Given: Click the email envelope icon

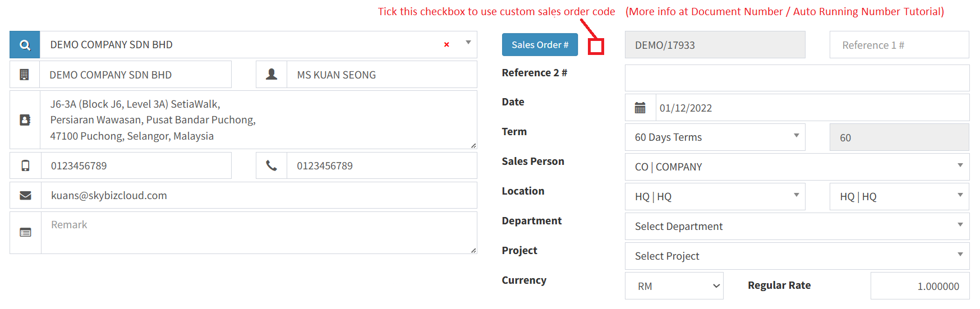Looking at the screenshot, I should pos(25,195).
